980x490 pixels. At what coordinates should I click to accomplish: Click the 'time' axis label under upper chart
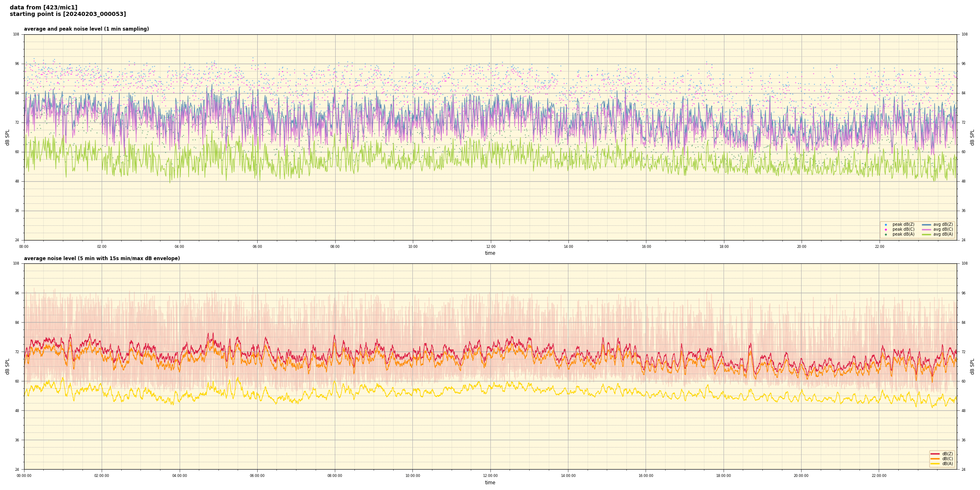coord(490,253)
